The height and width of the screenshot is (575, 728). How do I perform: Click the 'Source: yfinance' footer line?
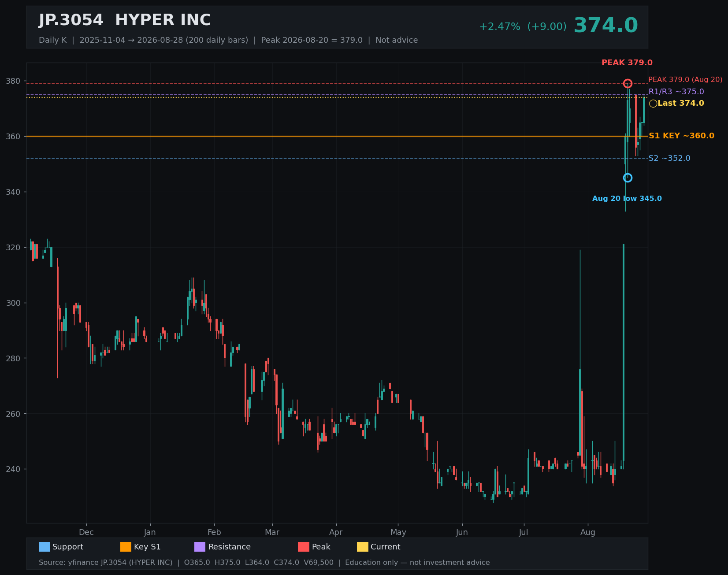pyautogui.click(x=264, y=563)
